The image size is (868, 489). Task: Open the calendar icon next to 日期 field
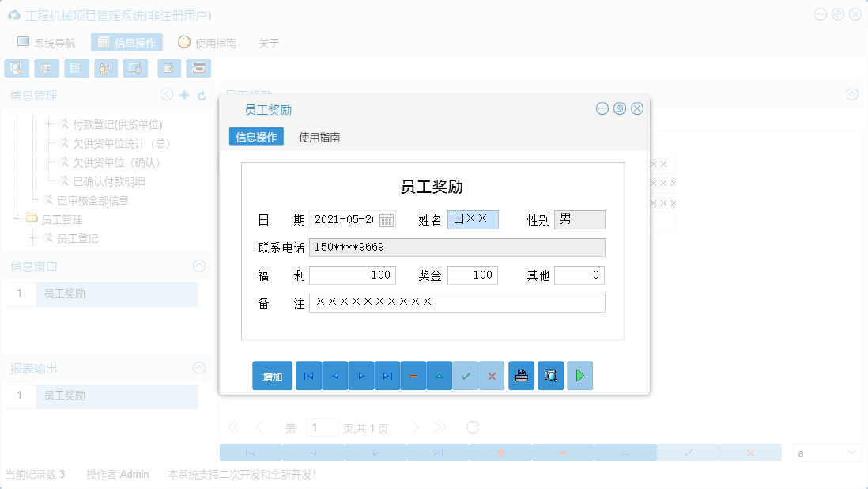[386, 219]
